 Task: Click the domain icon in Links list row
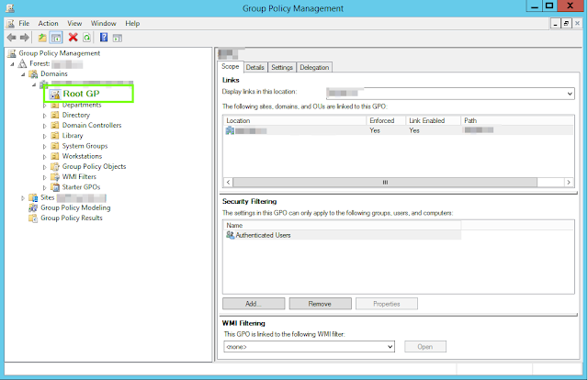230,130
